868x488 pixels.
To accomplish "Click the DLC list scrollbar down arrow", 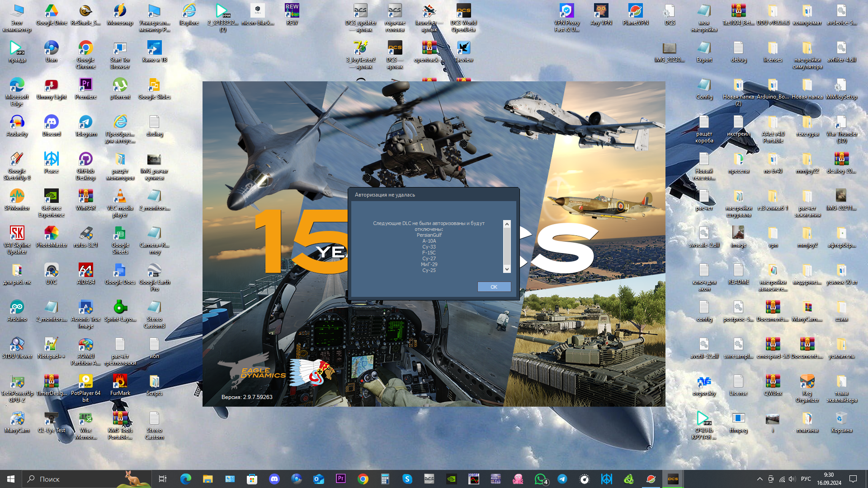I will click(x=507, y=269).
